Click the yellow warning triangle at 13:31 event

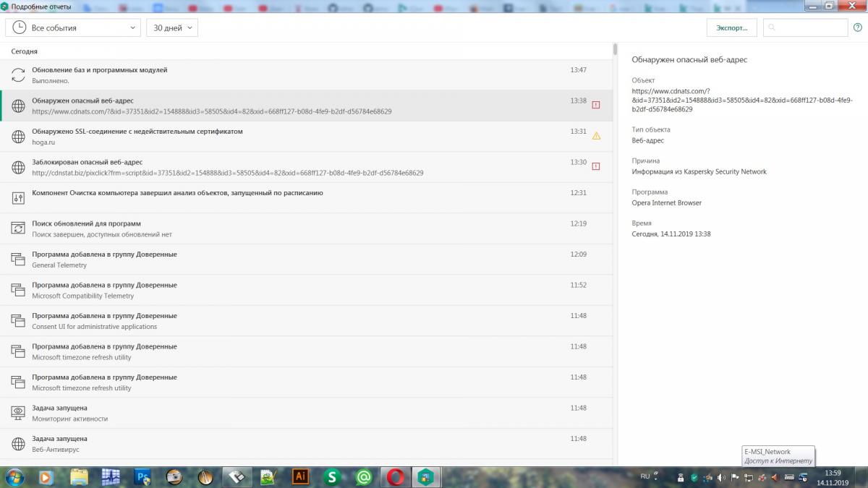coord(596,135)
